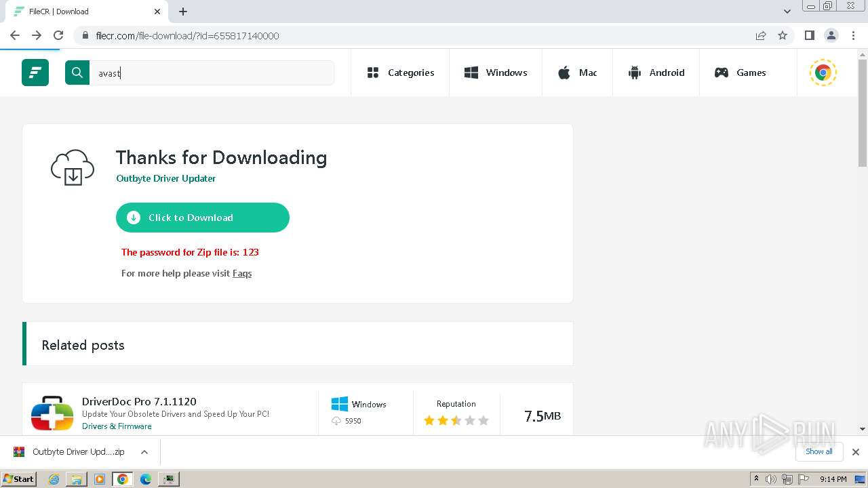The image size is (868, 488).
Task: Open the Mac software section
Action: tap(577, 73)
